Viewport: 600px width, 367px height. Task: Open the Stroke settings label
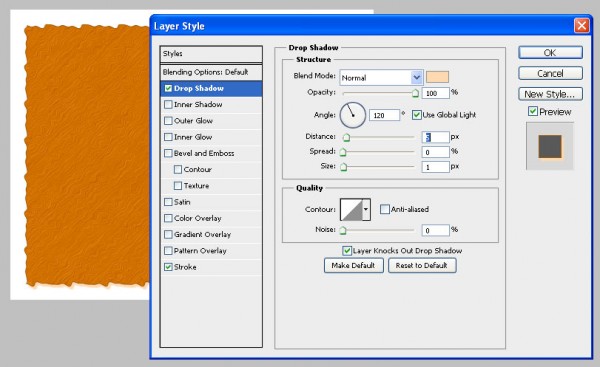coord(185,267)
